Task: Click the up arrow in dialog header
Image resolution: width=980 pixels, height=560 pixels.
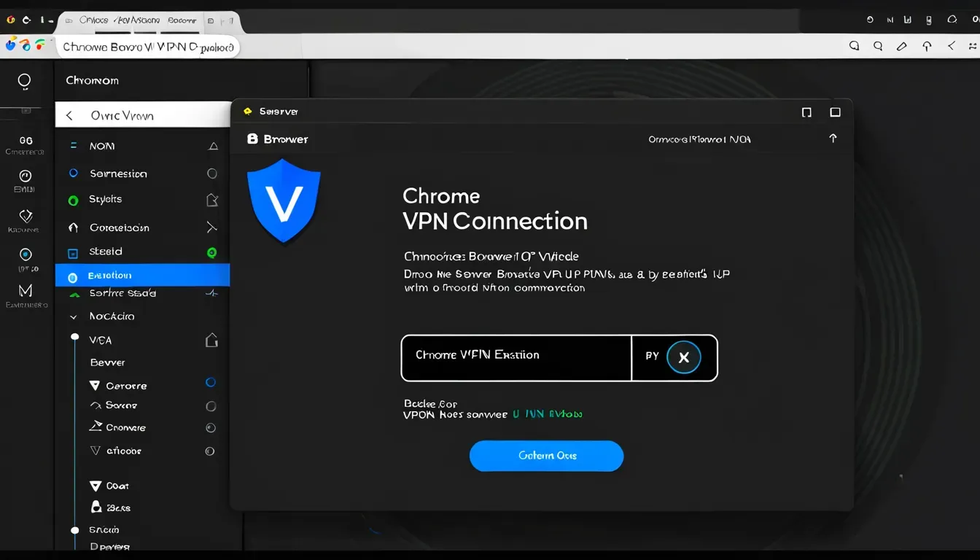Action: (x=833, y=138)
